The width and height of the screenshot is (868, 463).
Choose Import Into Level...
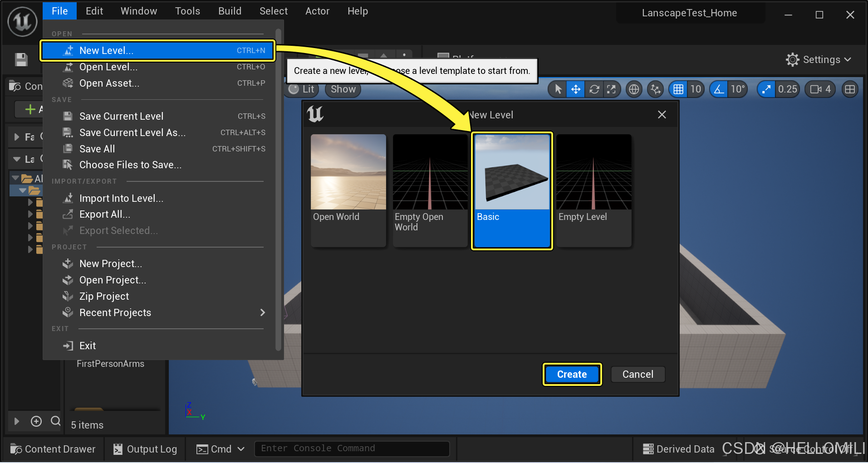coord(159,198)
